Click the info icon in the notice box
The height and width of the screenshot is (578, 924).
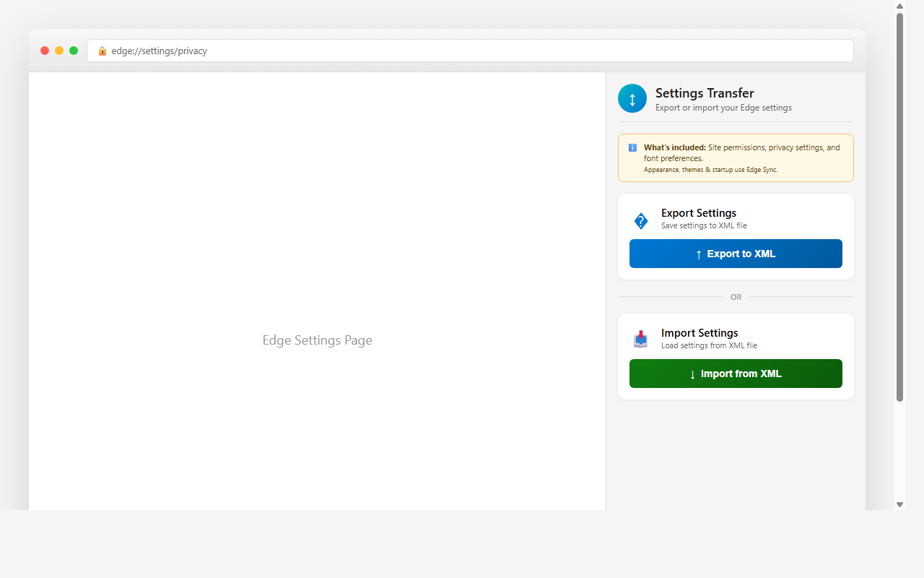point(632,147)
